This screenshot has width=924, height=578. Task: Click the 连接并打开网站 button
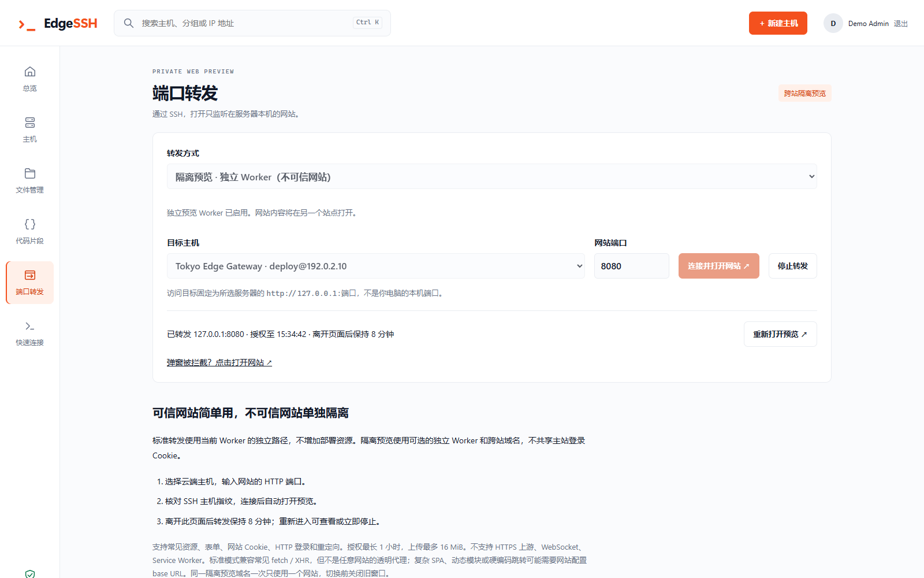pos(719,266)
